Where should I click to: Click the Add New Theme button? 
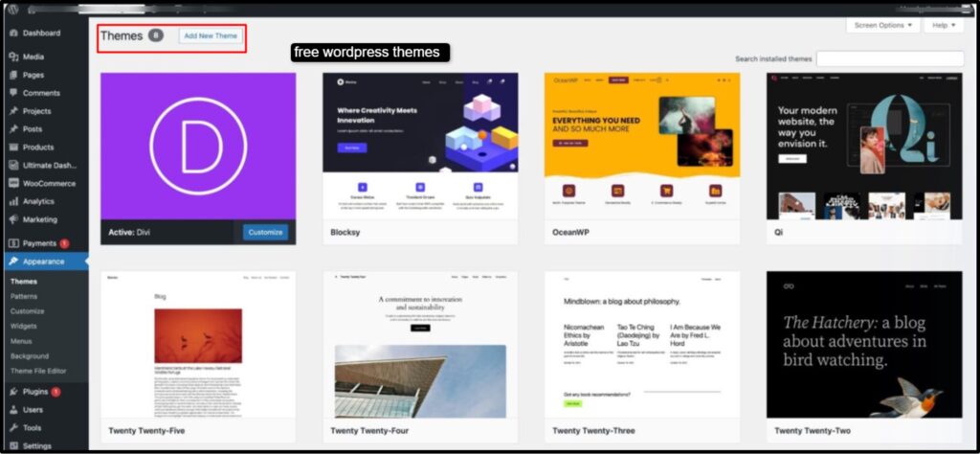click(x=211, y=36)
